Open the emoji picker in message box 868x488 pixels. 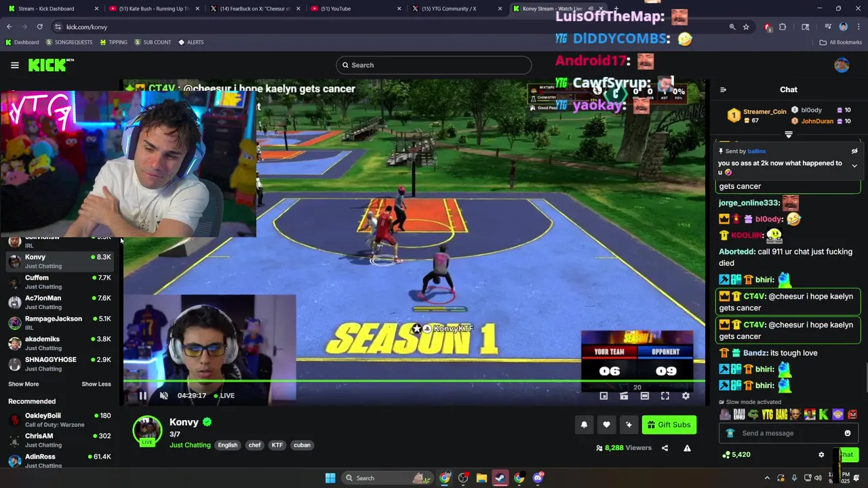[848, 433]
